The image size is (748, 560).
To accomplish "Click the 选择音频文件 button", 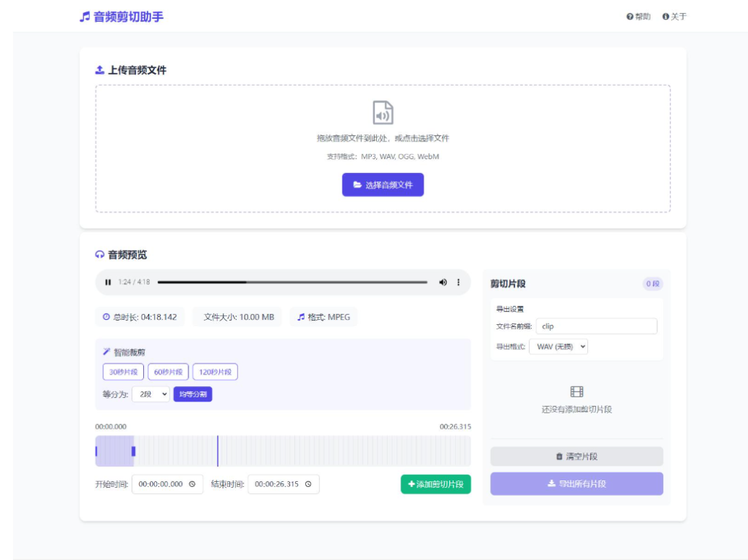I will [x=383, y=185].
